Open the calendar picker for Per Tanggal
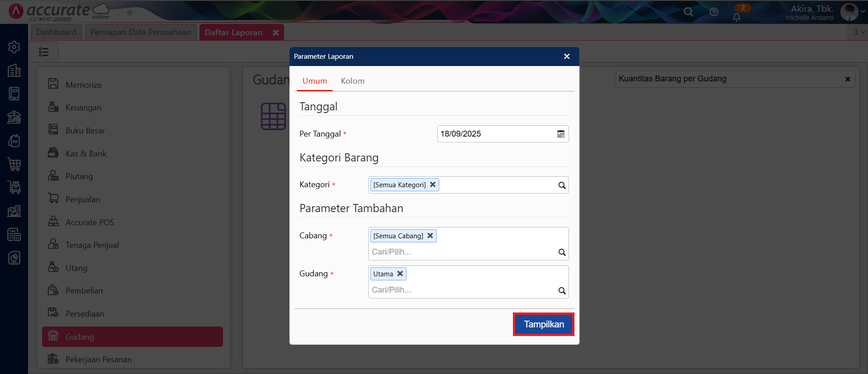 pyautogui.click(x=560, y=134)
